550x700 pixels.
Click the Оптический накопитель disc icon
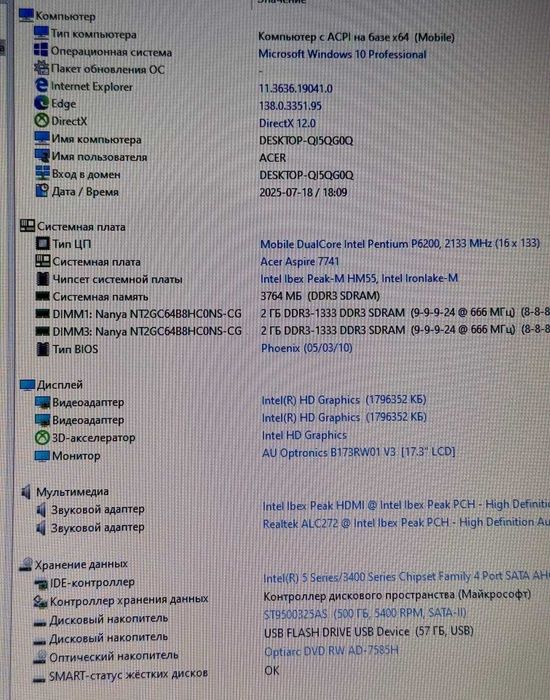(x=40, y=656)
